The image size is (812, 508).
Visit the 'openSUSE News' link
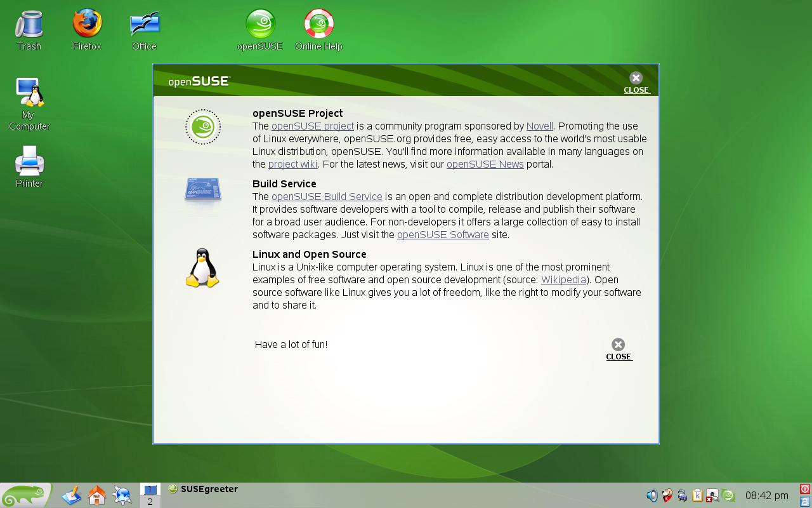485,164
